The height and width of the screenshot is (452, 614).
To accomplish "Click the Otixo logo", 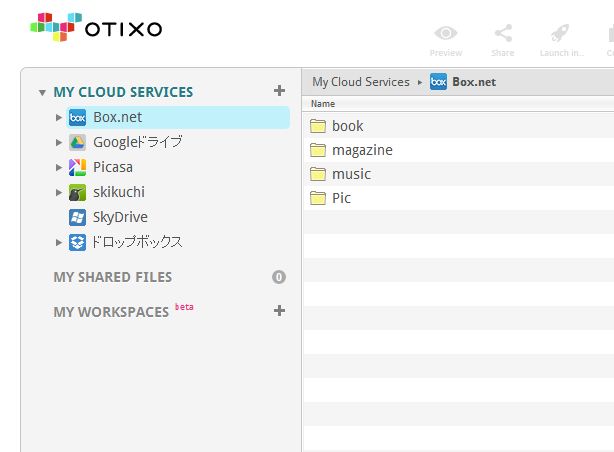I will 96,27.
